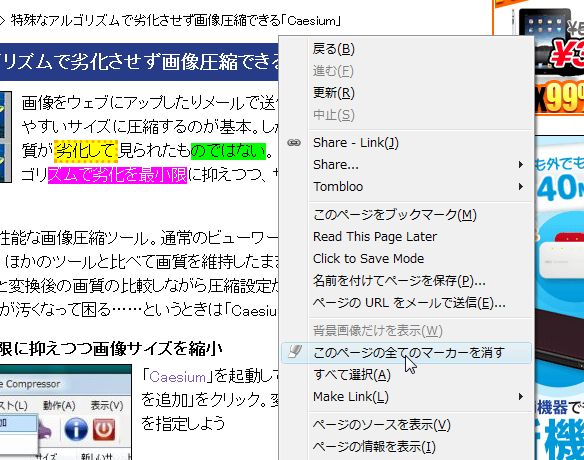
Task: Select 戻る(B) to go back
Action: 333,49
